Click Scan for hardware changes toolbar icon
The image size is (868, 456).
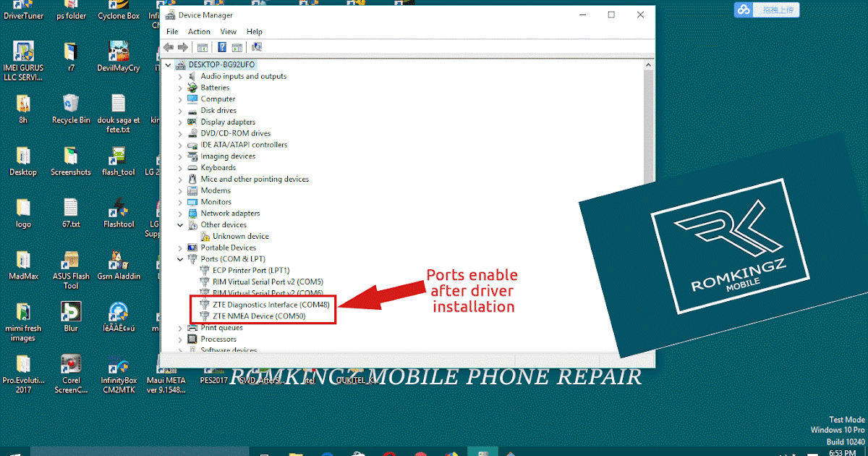256,47
